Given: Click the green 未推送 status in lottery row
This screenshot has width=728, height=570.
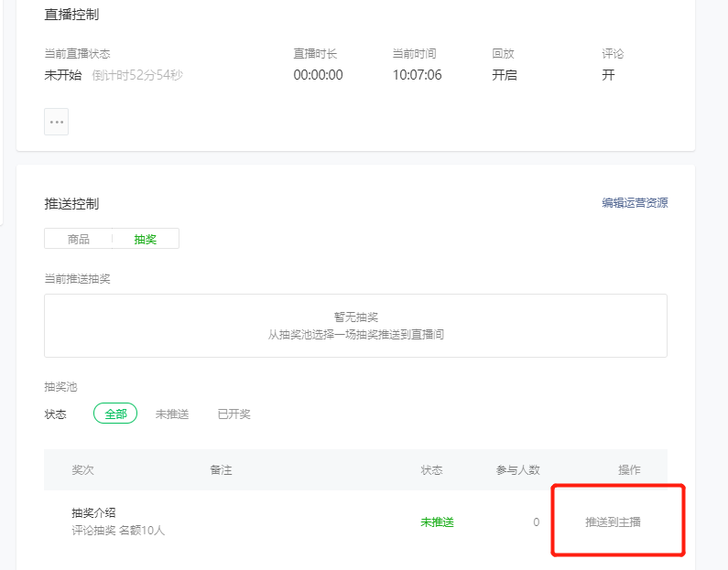Looking at the screenshot, I should (x=437, y=522).
